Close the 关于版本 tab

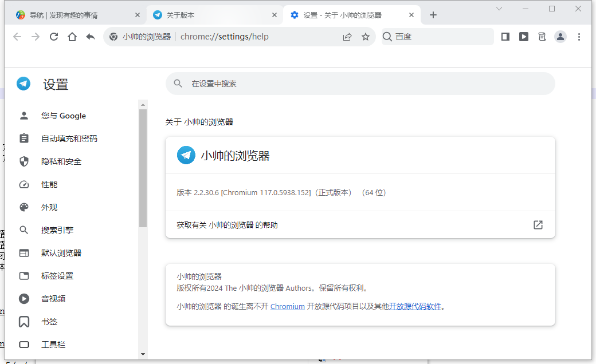pyautogui.click(x=275, y=15)
